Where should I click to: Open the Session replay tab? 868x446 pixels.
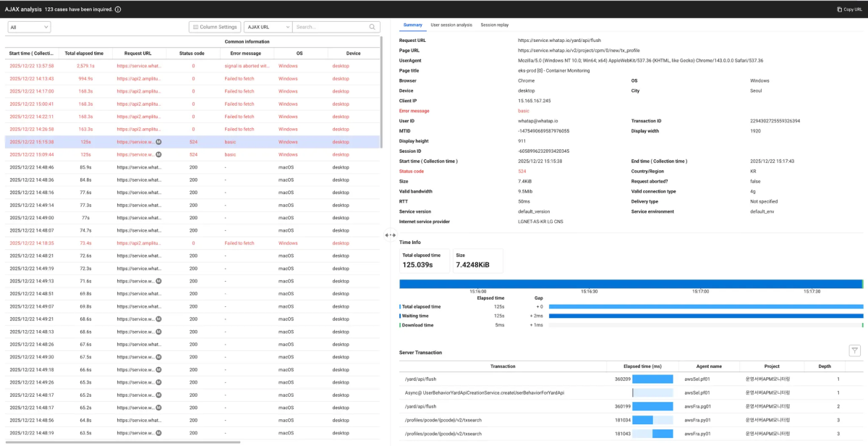495,25
